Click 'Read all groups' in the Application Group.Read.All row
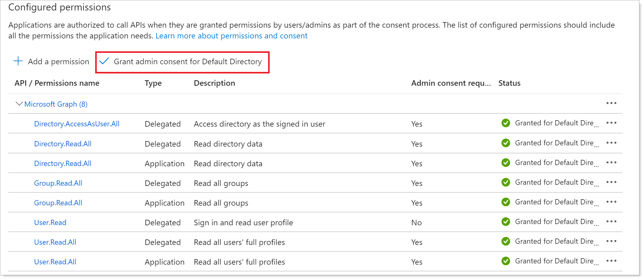 [x=221, y=203]
